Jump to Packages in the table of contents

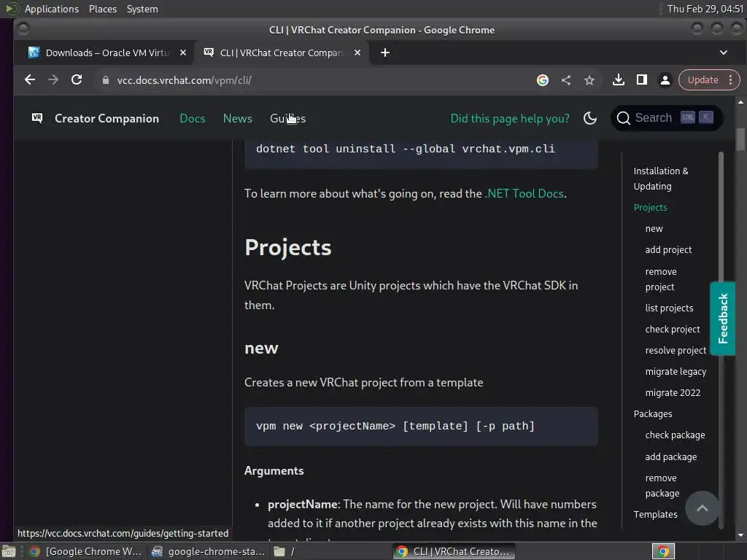pyautogui.click(x=653, y=414)
